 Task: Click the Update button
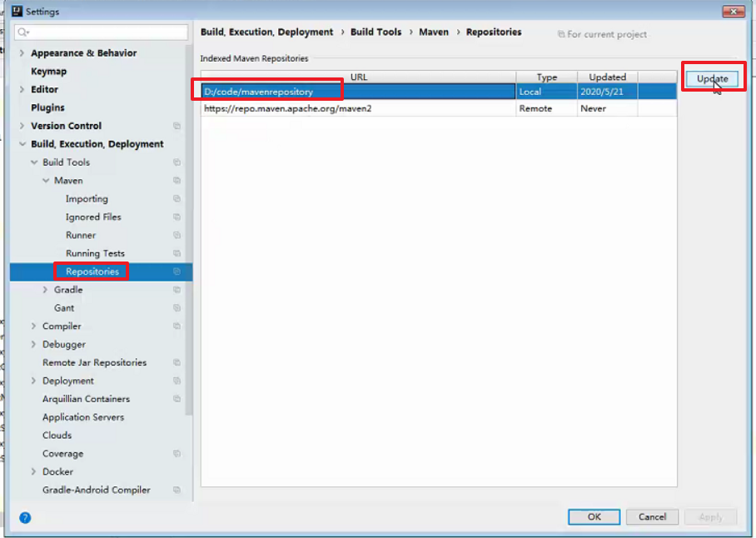pyautogui.click(x=712, y=78)
